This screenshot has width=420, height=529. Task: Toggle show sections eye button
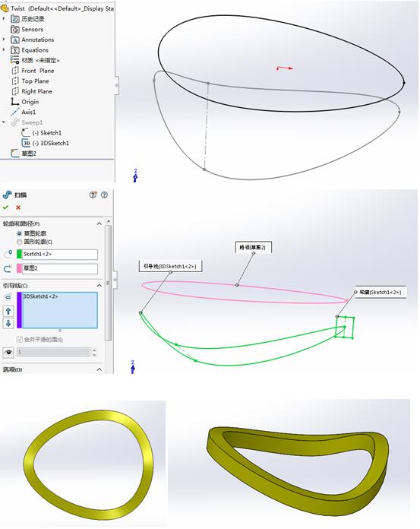[8, 353]
